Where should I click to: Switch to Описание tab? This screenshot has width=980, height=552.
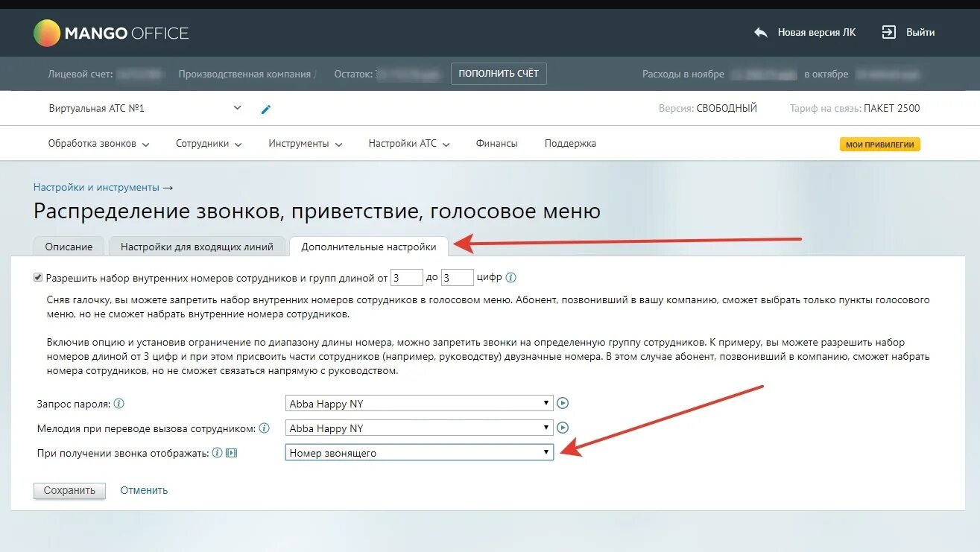click(69, 247)
